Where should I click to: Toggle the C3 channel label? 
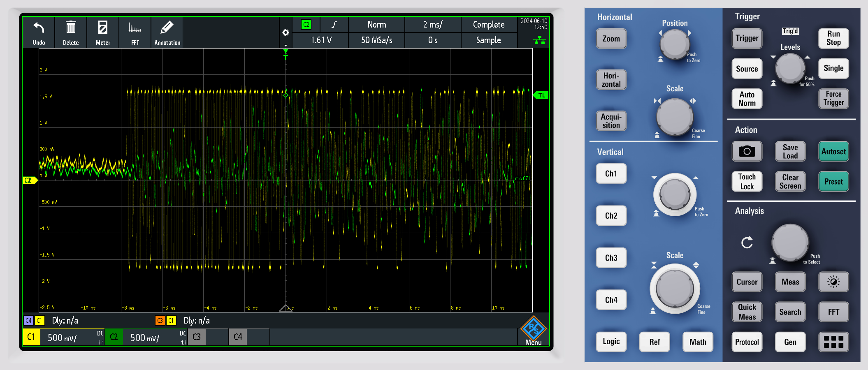(x=197, y=337)
